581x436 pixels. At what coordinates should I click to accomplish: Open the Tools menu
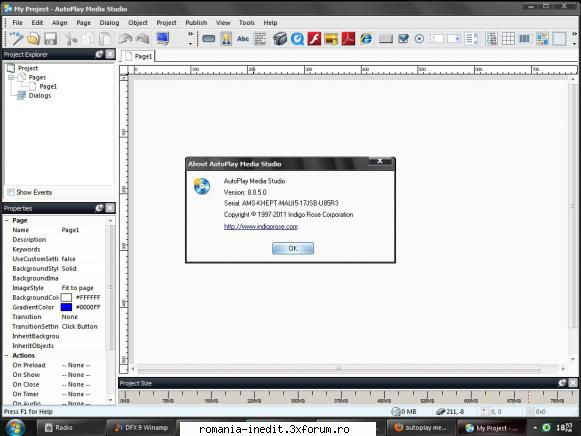pos(247,23)
